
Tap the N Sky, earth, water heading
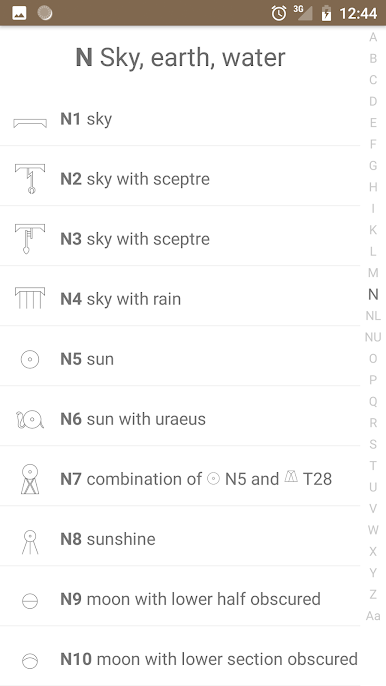180,57
